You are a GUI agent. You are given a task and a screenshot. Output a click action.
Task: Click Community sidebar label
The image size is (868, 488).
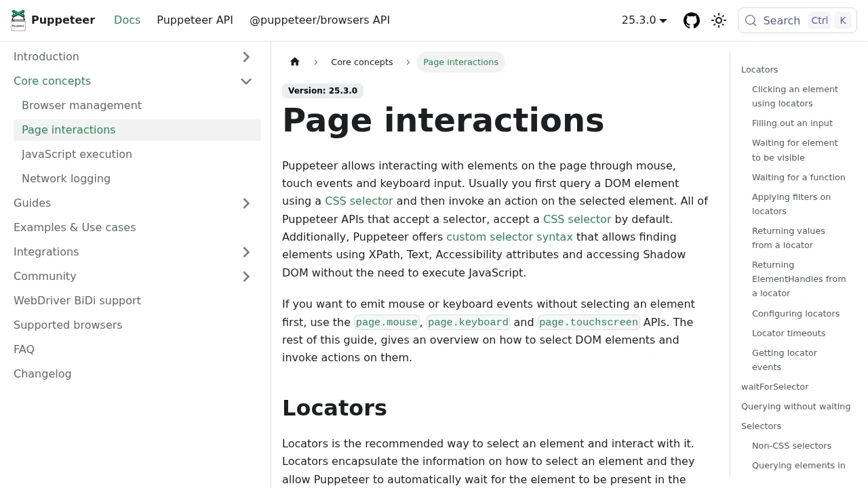pyautogui.click(x=45, y=277)
